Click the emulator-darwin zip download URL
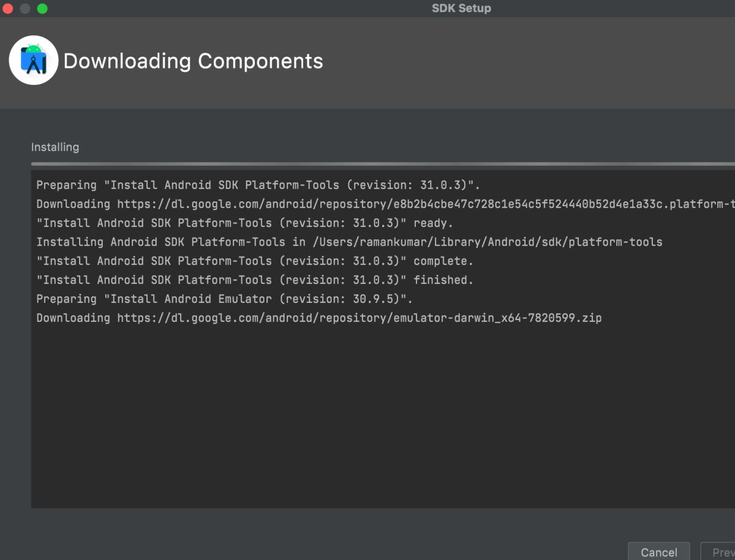735x560 pixels. [359, 318]
